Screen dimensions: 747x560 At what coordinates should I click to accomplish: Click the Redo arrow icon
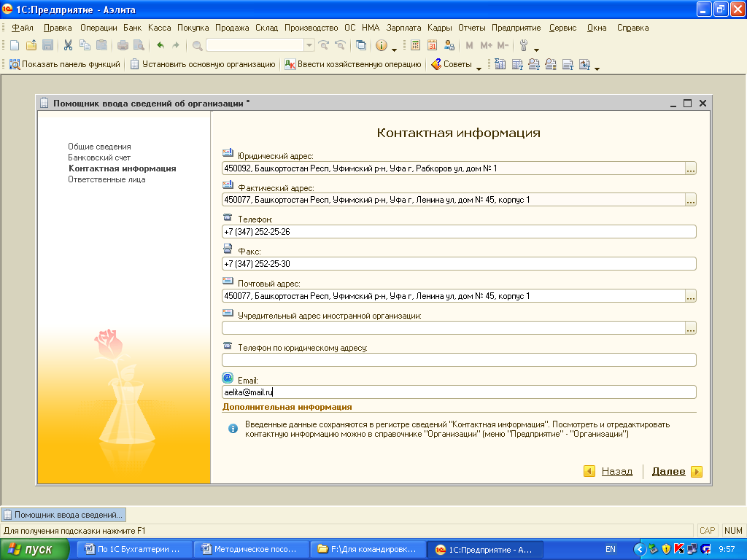(x=176, y=45)
